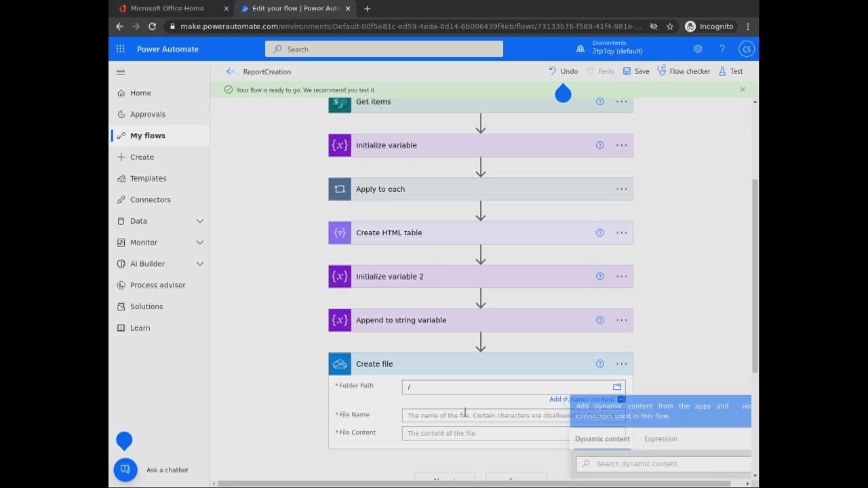Open help for Create HTML table step
The image size is (868, 488).
tap(599, 232)
